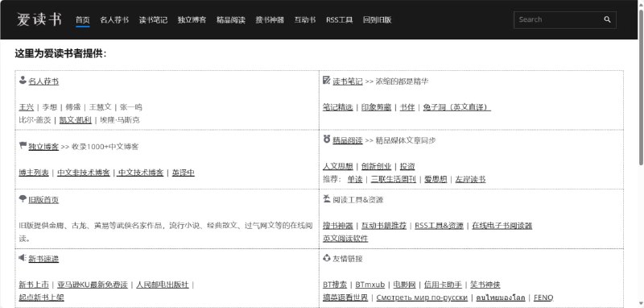
Task: Open the 信用卡助手 link
Action: point(443,285)
